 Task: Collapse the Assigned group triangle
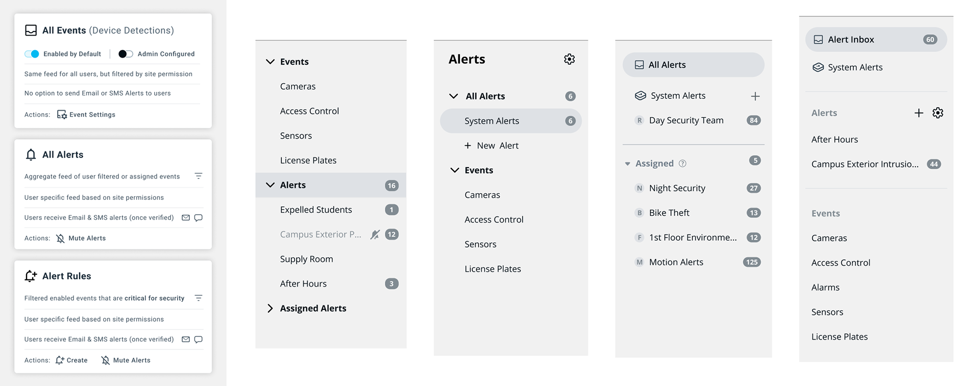[x=627, y=164]
